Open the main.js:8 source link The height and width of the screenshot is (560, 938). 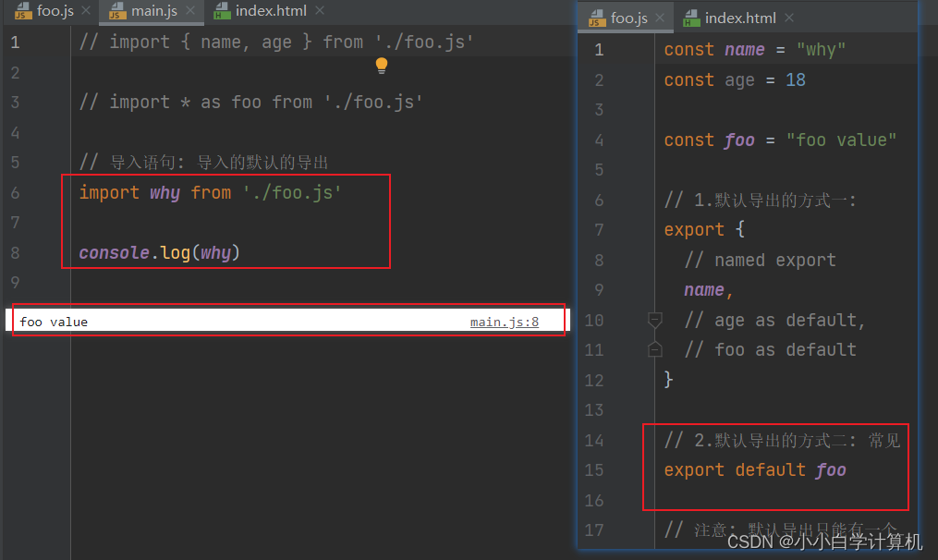tap(505, 322)
